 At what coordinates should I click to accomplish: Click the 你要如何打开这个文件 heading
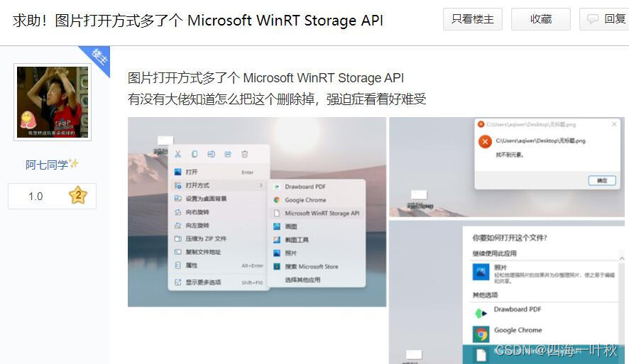click(510, 238)
